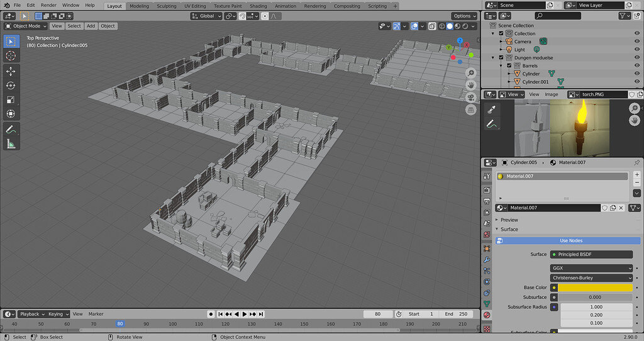Click the yellow Base Color swatch
This screenshot has width=644, height=341.
point(595,288)
